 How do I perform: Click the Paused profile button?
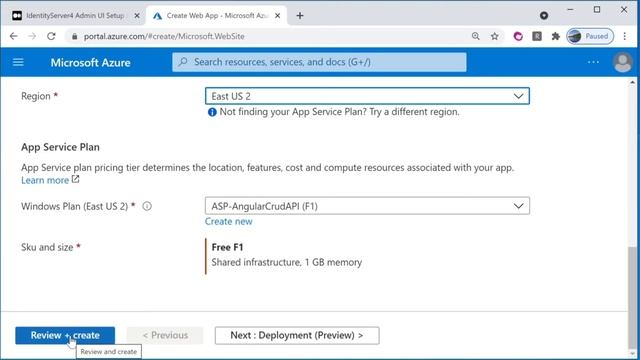pyautogui.click(x=590, y=36)
